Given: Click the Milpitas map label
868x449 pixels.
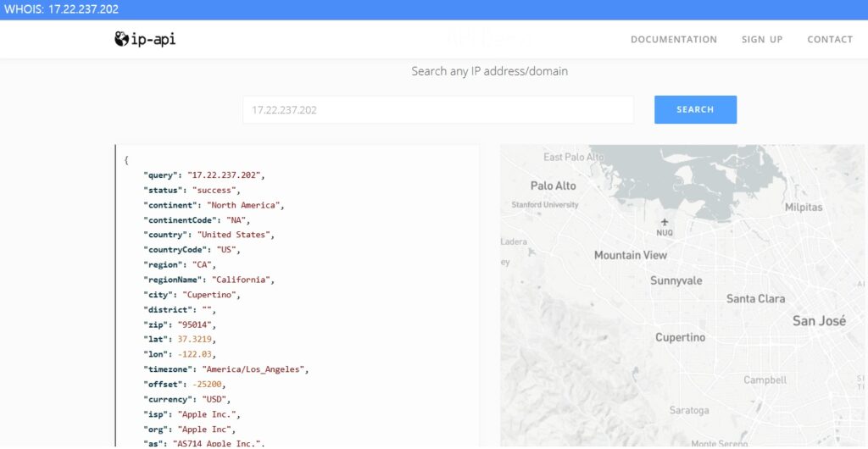Looking at the screenshot, I should pyautogui.click(x=804, y=208).
